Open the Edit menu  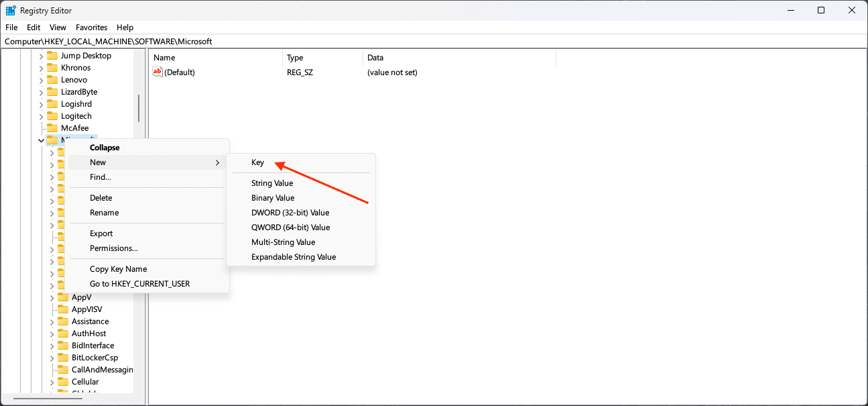[x=34, y=28]
